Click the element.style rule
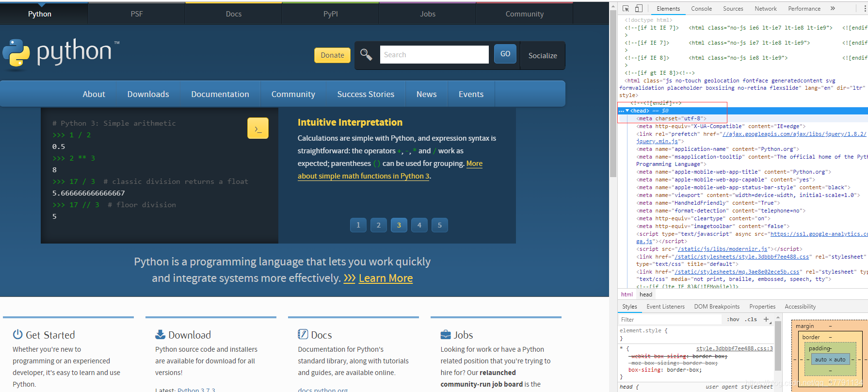This screenshot has height=392, width=868. point(643,330)
